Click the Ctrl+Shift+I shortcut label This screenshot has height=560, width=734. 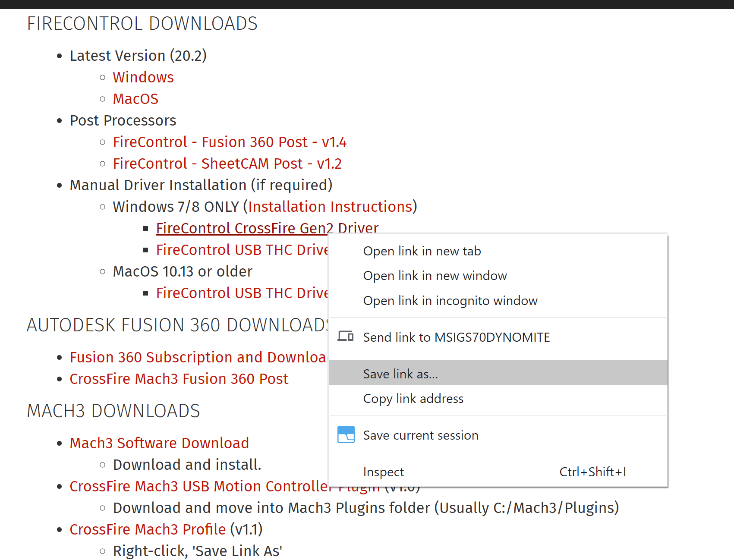pos(592,472)
